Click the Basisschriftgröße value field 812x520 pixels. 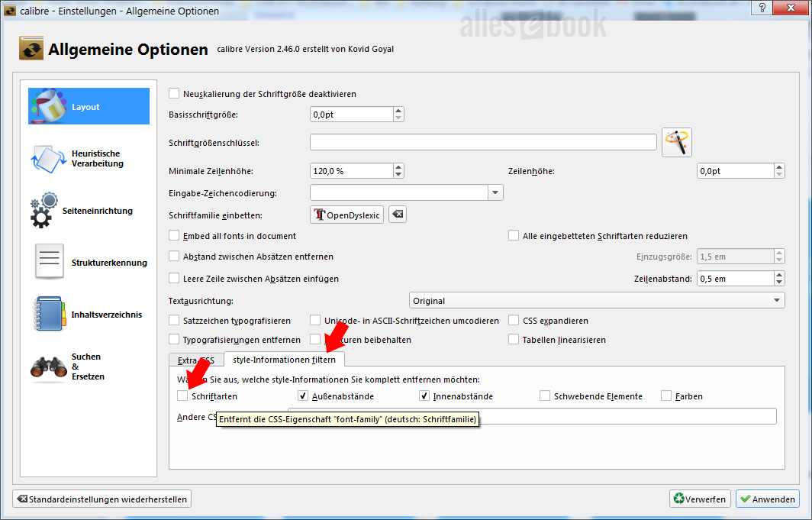[352, 114]
